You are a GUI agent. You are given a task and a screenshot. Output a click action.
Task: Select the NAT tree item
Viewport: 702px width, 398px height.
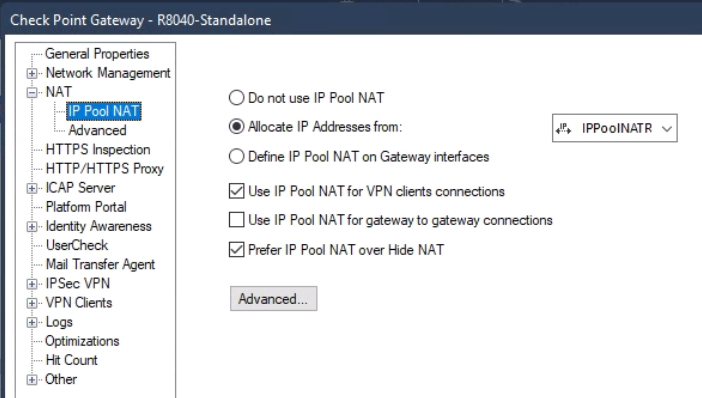tap(59, 92)
